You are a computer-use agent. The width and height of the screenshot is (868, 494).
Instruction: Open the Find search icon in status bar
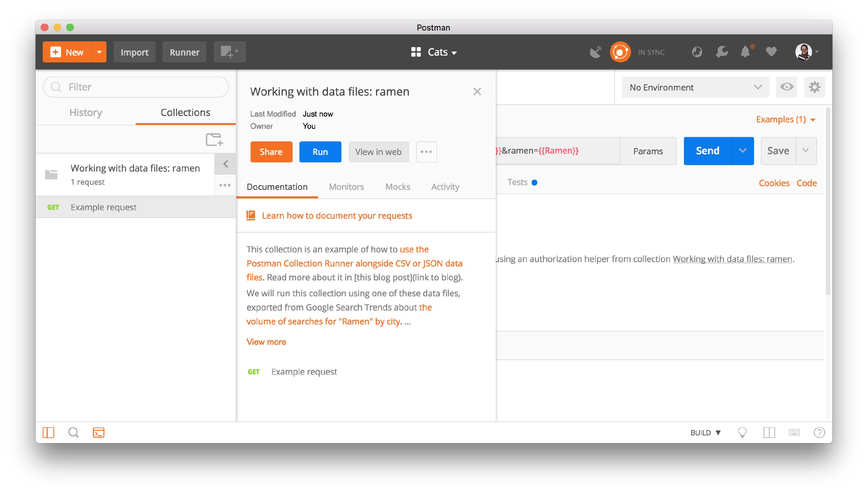[73, 432]
